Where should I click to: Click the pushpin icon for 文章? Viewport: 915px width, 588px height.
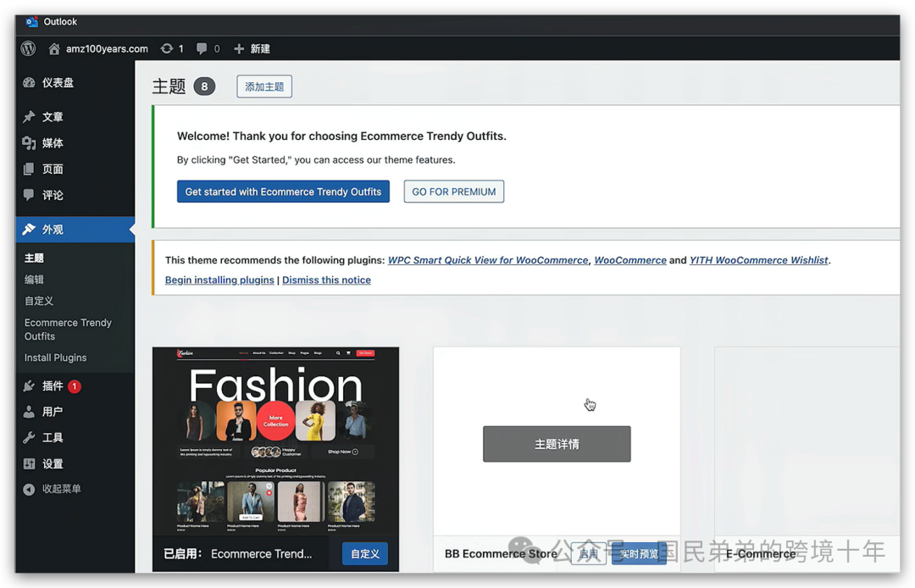pos(29,117)
